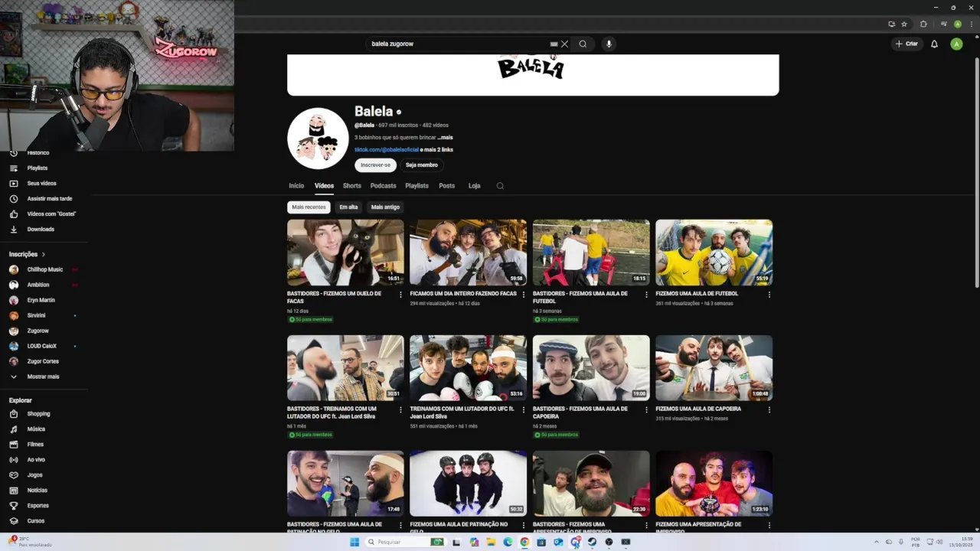Open the tiktok.com/@obalelaoficial link
The image size is (980, 551).
point(387,150)
